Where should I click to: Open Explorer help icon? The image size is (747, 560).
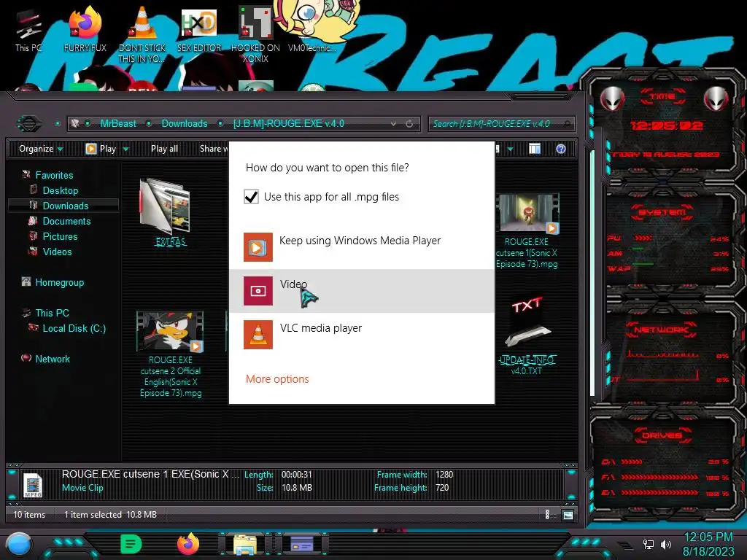(561, 149)
